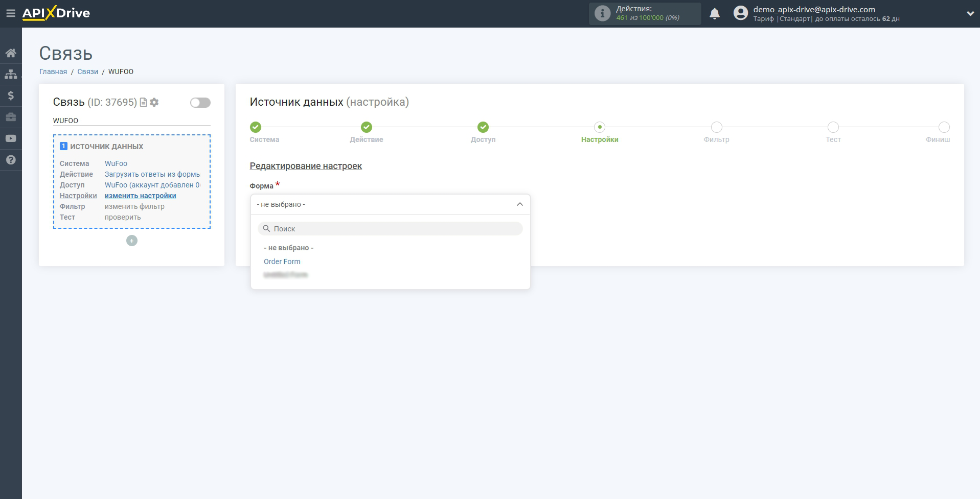Expand the account menu chevron
Viewport: 980px width, 499px height.
coord(970,14)
